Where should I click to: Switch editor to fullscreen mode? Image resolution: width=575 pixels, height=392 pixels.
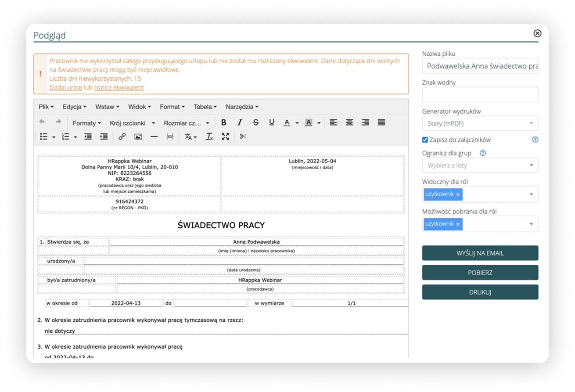[x=225, y=137]
